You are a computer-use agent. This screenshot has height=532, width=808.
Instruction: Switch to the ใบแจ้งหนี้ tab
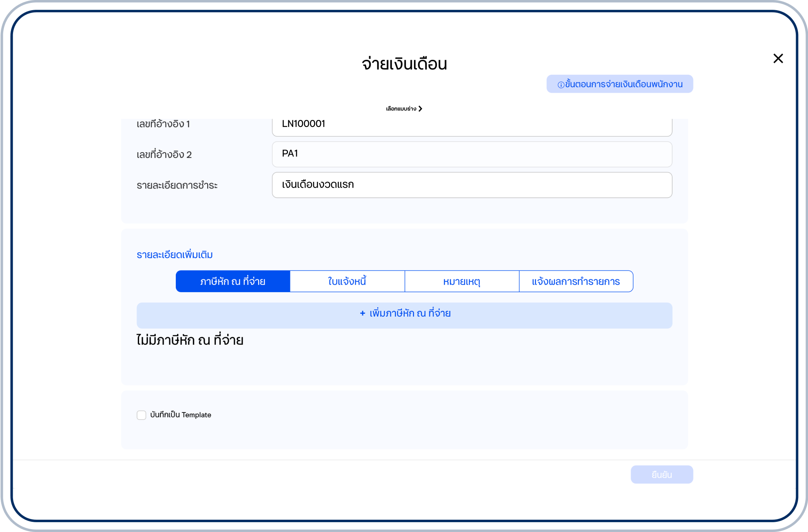coord(347,282)
